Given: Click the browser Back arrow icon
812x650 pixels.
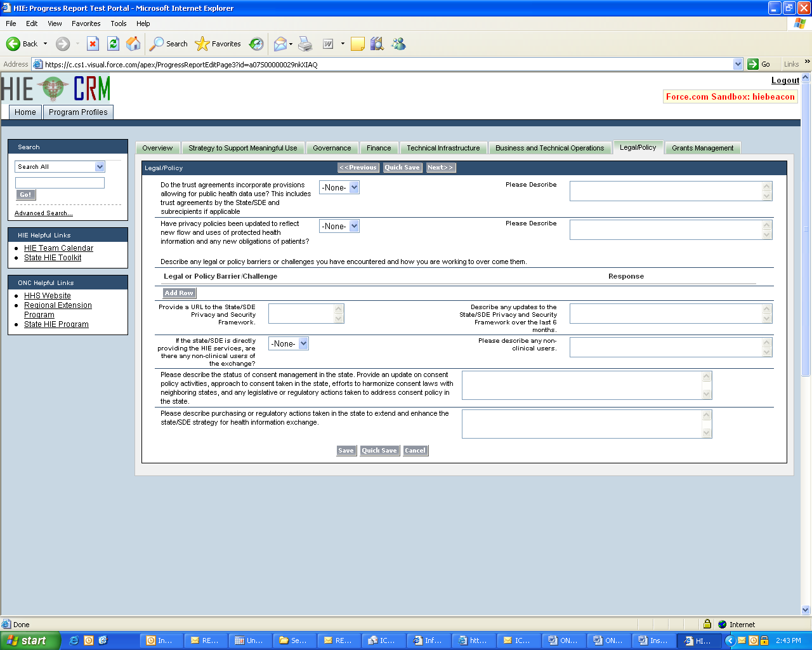Looking at the screenshot, I should click(13, 44).
